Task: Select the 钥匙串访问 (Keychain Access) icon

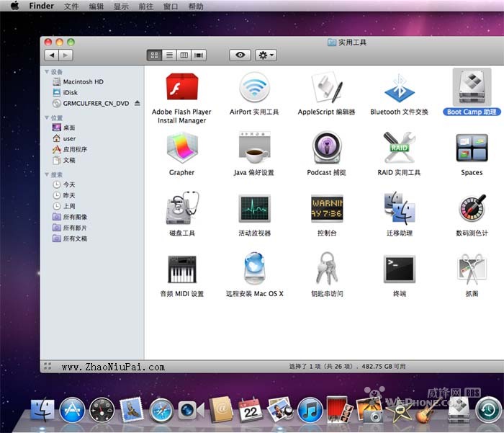Action: [x=326, y=269]
